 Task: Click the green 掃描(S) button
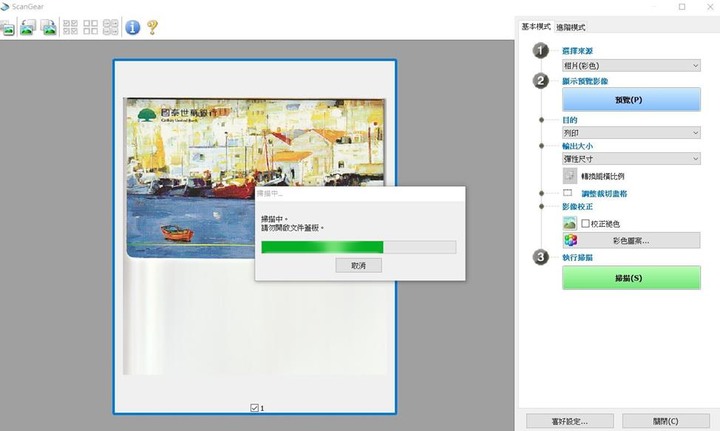[631, 278]
